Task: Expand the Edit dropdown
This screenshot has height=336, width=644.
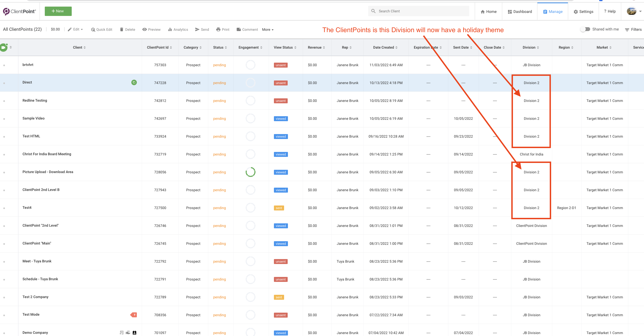Action: (76, 29)
